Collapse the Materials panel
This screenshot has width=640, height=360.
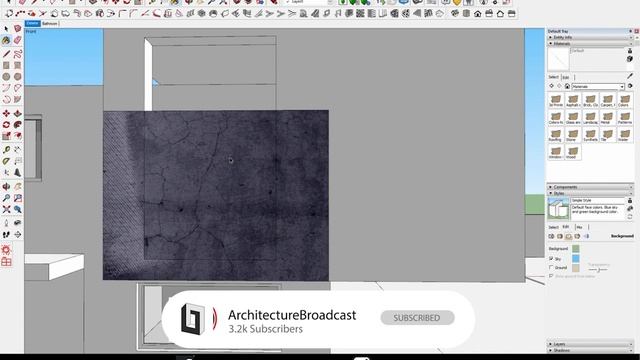tap(590, 43)
